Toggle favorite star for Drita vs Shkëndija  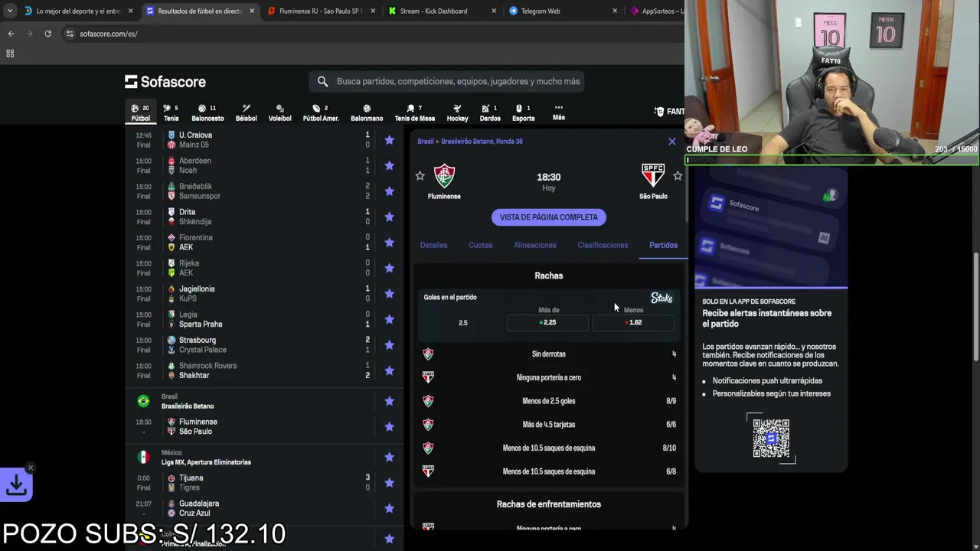click(x=389, y=217)
